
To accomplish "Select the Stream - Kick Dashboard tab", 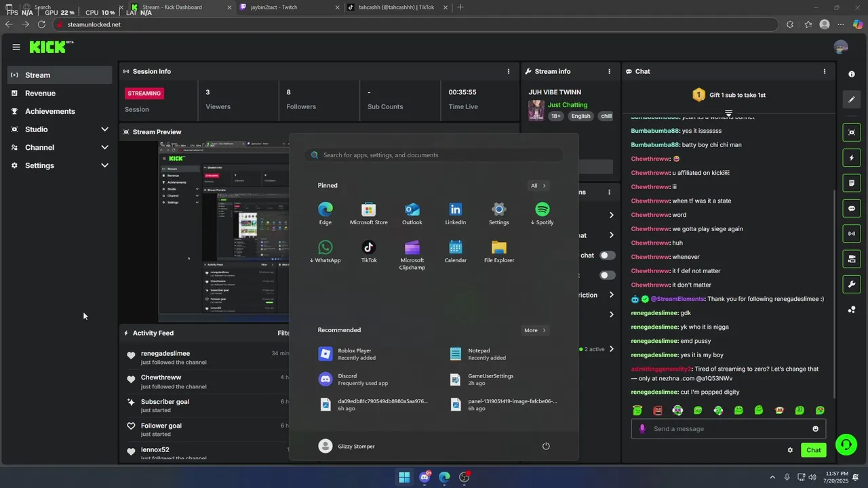I will pos(181,7).
